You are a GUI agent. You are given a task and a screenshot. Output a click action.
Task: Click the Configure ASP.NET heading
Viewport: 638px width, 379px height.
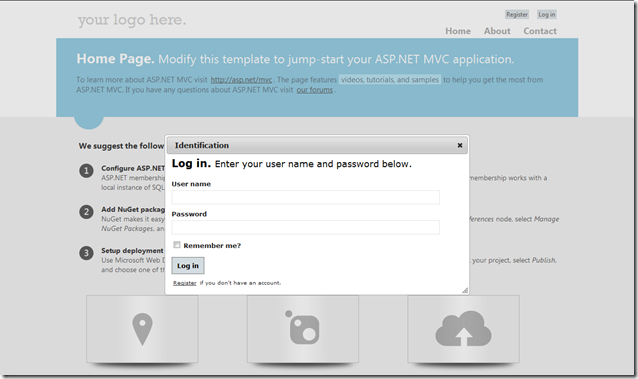point(133,168)
